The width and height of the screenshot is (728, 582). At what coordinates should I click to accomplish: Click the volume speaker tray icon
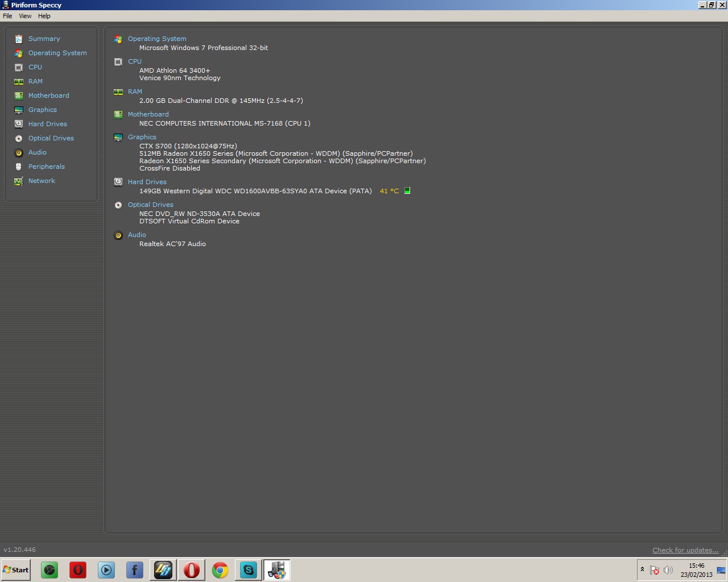point(668,570)
